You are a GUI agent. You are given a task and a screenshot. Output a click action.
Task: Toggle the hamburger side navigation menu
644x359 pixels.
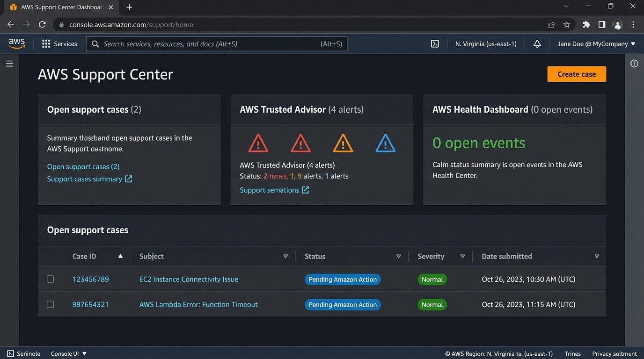pyautogui.click(x=9, y=64)
